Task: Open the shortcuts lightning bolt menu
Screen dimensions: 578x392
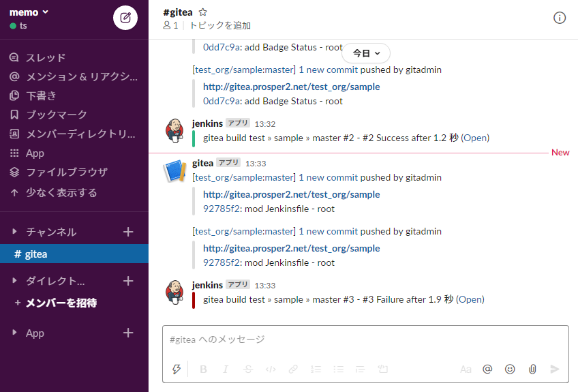Action: click(177, 369)
